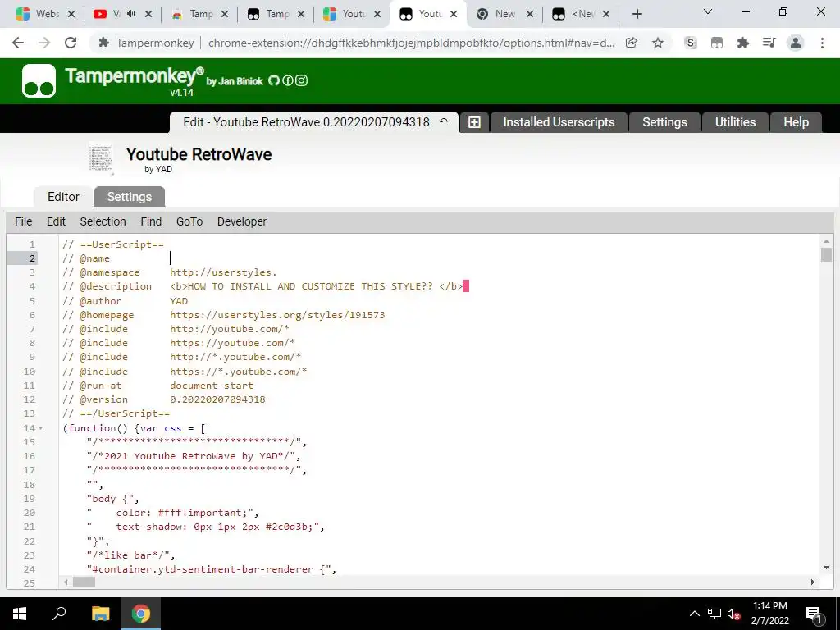Open the Selection menu
The image size is (840, 630).
pos(103,221)
